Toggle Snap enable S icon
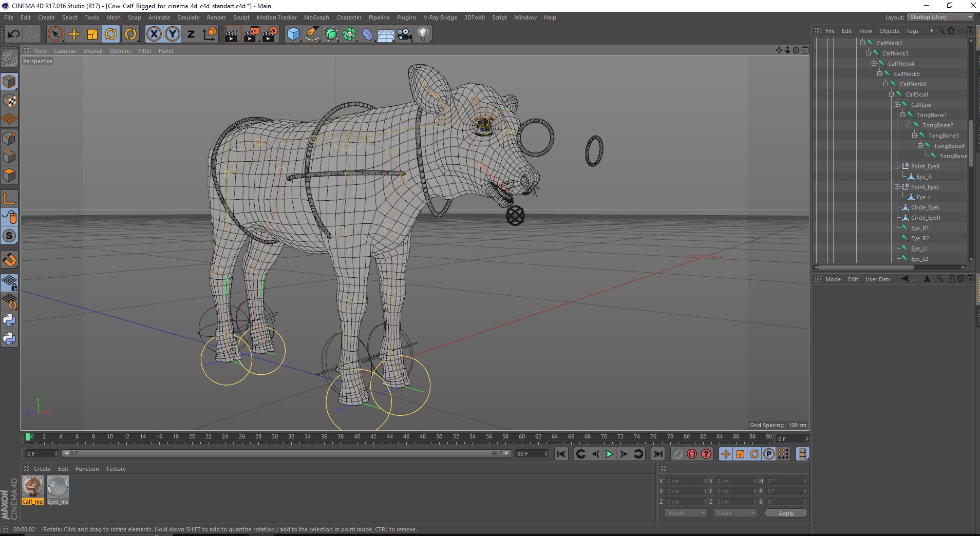The height and width of the screenshot is (536, 980). (9, 236)
